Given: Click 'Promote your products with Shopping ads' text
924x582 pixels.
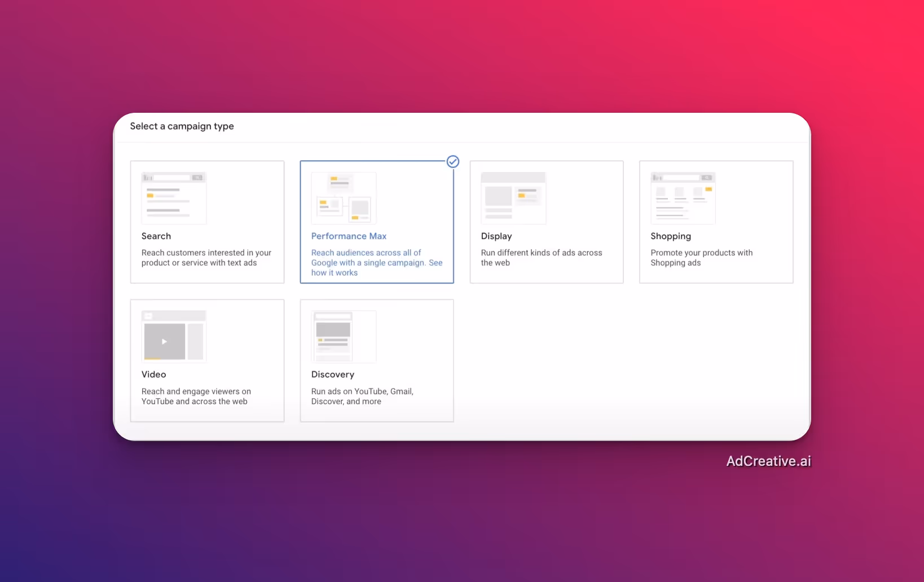Looking at the screenshot, I should pos(702,258).
